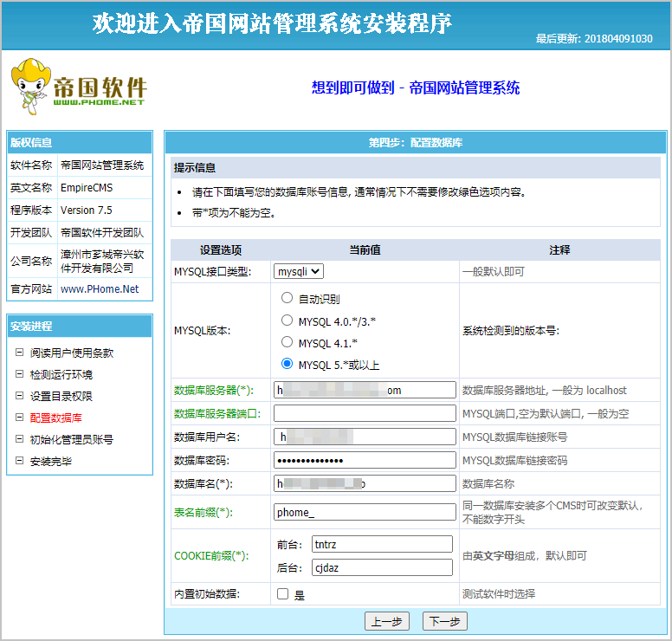Click the 注释 column header
The width and height of the screenshot is (672, 641).
coord(559,250)
